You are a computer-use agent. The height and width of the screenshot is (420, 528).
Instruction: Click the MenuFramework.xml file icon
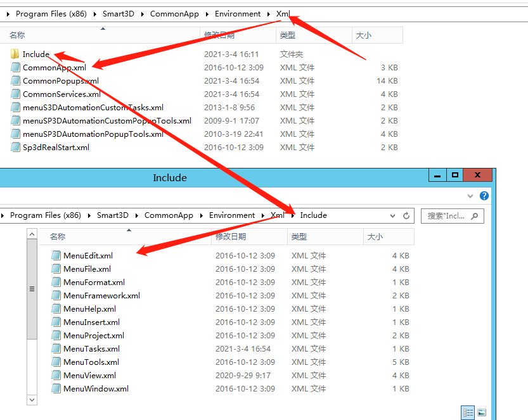tap(56, 295)
